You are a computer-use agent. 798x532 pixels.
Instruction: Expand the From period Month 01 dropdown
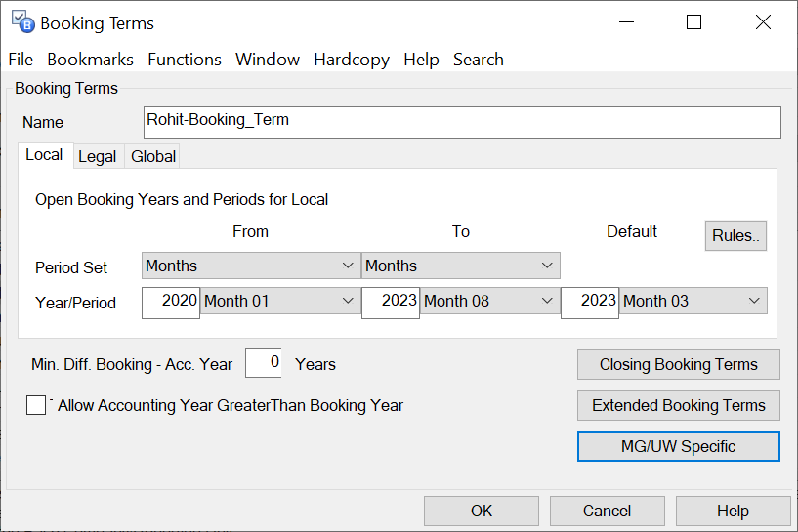pos(279,302)
